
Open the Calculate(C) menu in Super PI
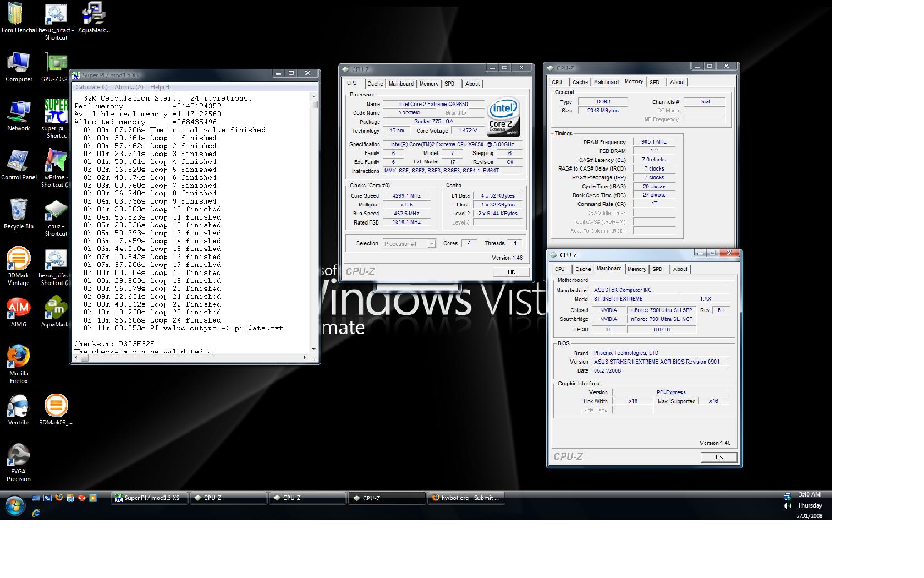pyautogui.click(x=92, y=87)
